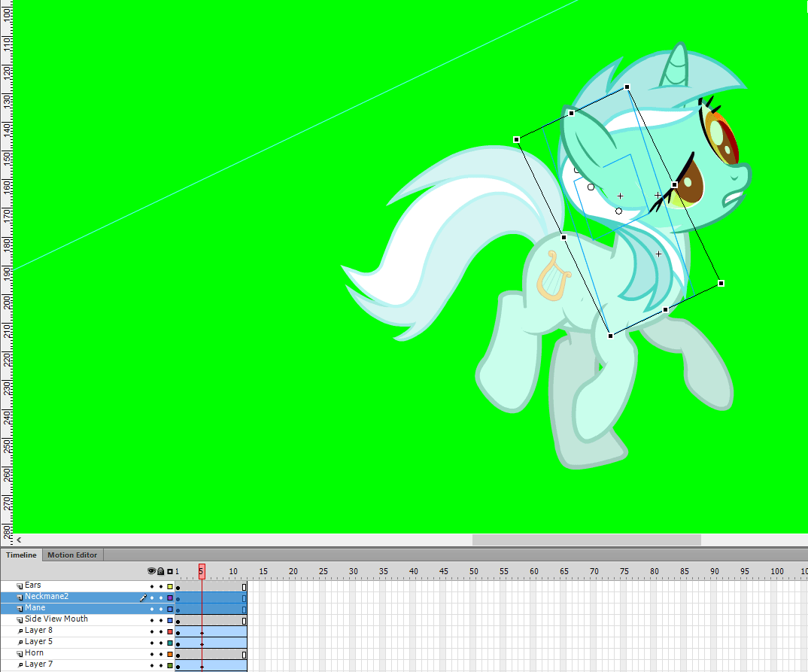Click the teal outline swatch of Layer 5
The image size is (808, 672).
click(x=170, y=643)
